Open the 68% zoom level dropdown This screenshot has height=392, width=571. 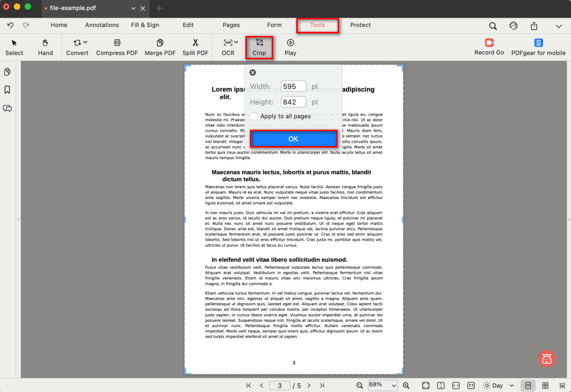tap(382, 386)
